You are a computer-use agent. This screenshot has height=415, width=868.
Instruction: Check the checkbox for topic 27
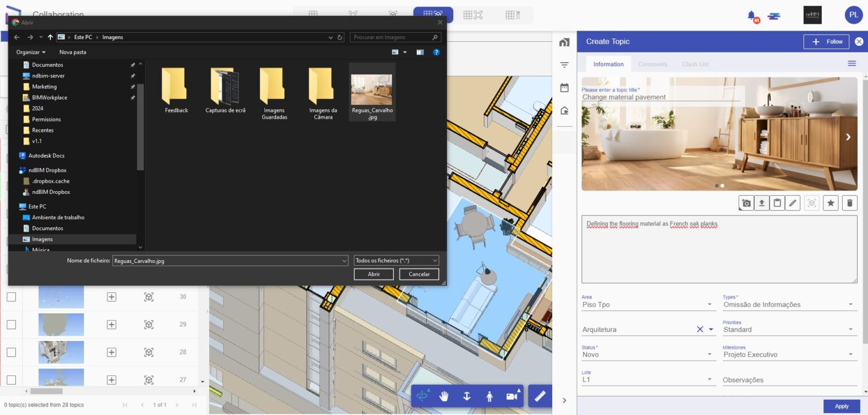pyautogui.click(x=11, y=379)
